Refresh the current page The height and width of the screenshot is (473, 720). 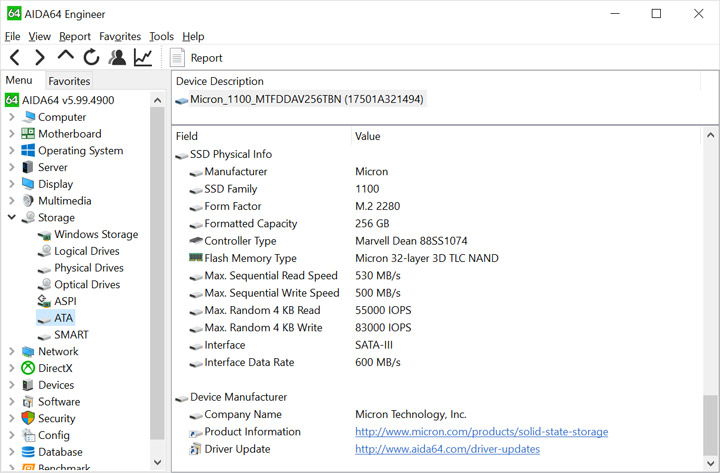[91, 58]
